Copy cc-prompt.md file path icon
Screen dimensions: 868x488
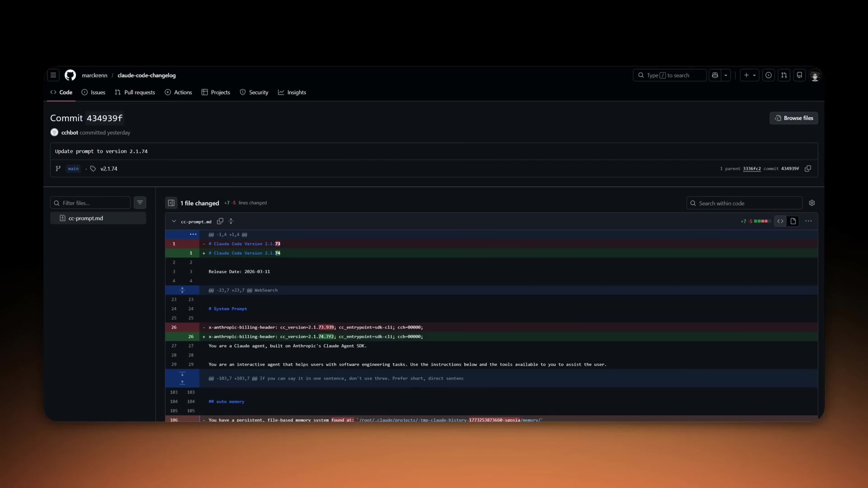(220, 221)
